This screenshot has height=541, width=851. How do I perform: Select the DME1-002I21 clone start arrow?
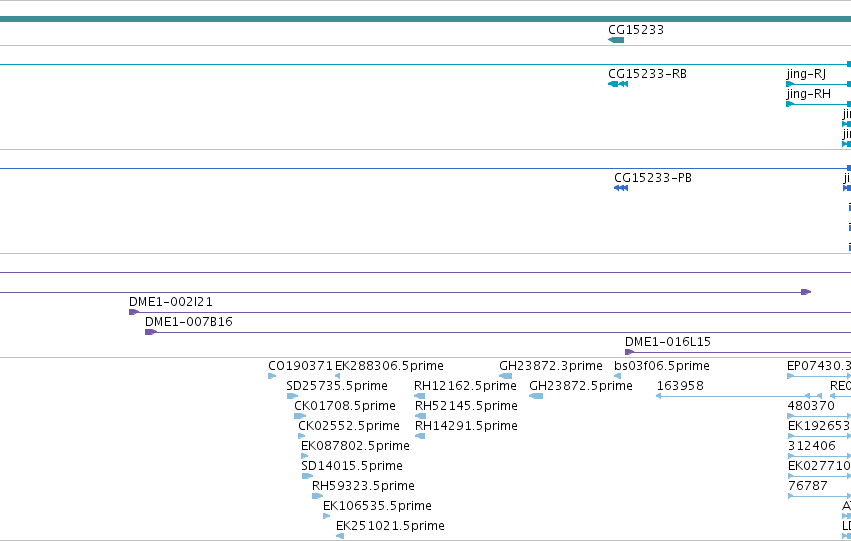(134, 312)
